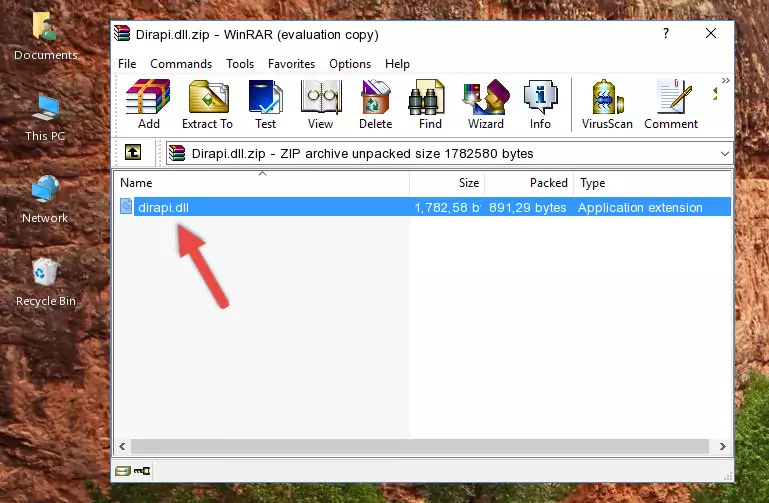Click the 1,782,58 size cell
This screenshot has width=769, height=503.
tap(447, 207)
